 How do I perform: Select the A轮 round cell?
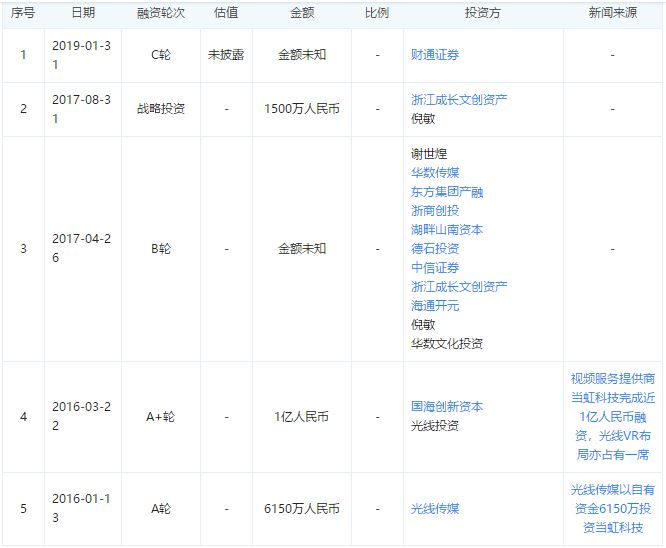(x=161, y=509)
